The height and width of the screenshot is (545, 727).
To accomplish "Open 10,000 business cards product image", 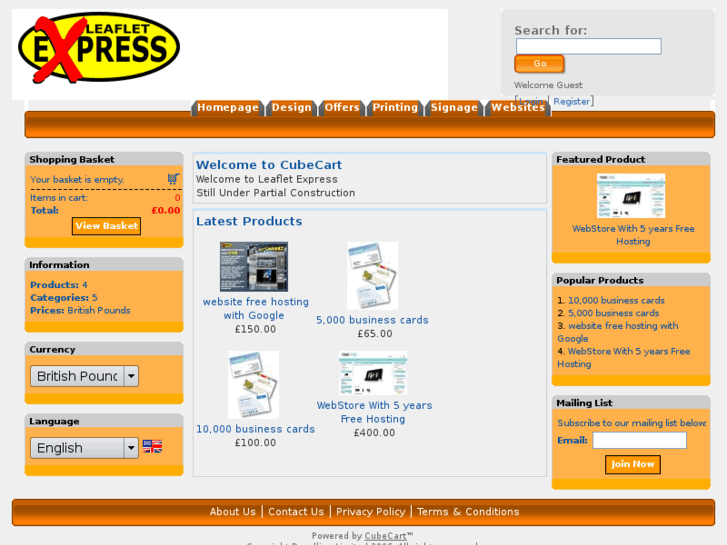I will click(253, 385).
